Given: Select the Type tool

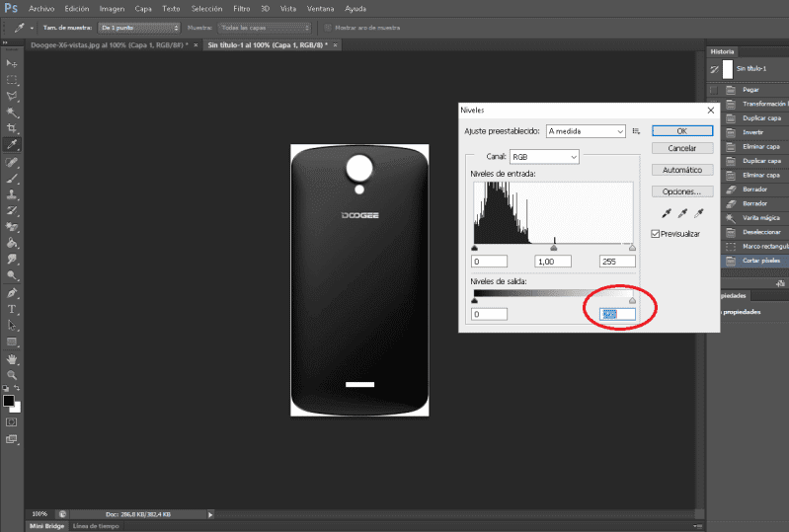Looking at the screenshot, I should [12, 309].
